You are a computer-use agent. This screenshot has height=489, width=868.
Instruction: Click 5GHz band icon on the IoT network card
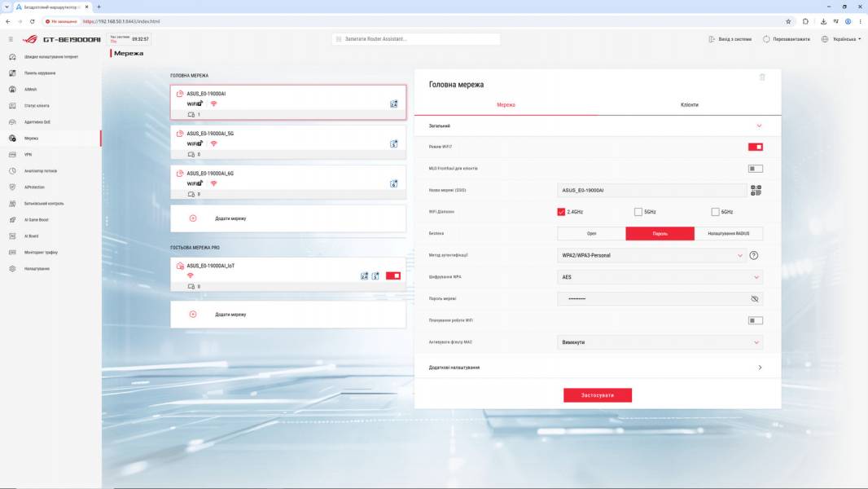coord(375,275)
